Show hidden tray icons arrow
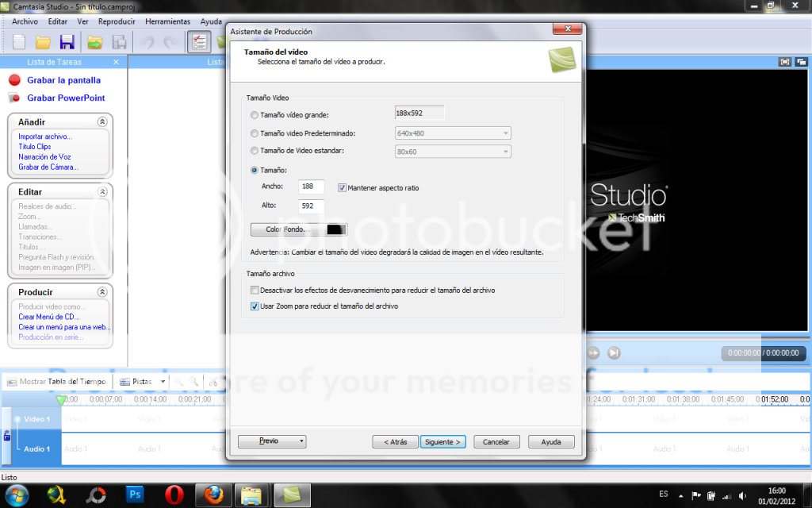This screenshot has width=812, height=508. (x=680, y=496)
